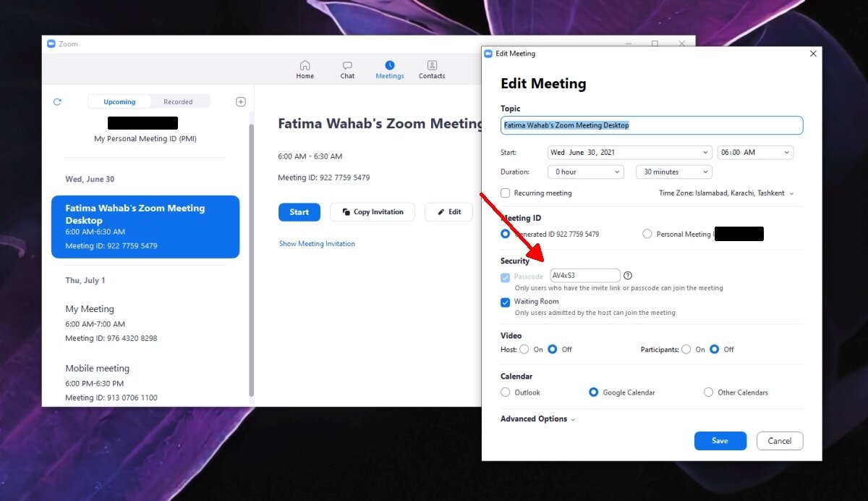Click the Show Meeting Invitation link
The height and width of the screenshot is (501, 868).
click(317, 243)
